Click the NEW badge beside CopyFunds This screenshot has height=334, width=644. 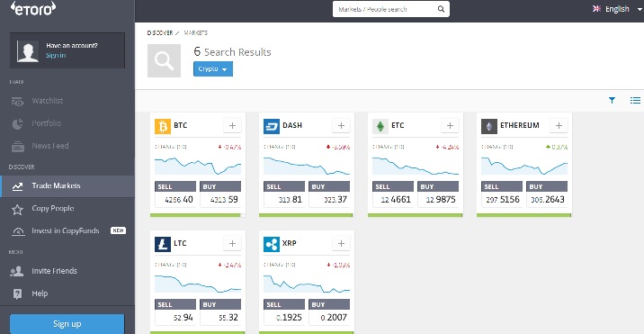click(118, 230)
